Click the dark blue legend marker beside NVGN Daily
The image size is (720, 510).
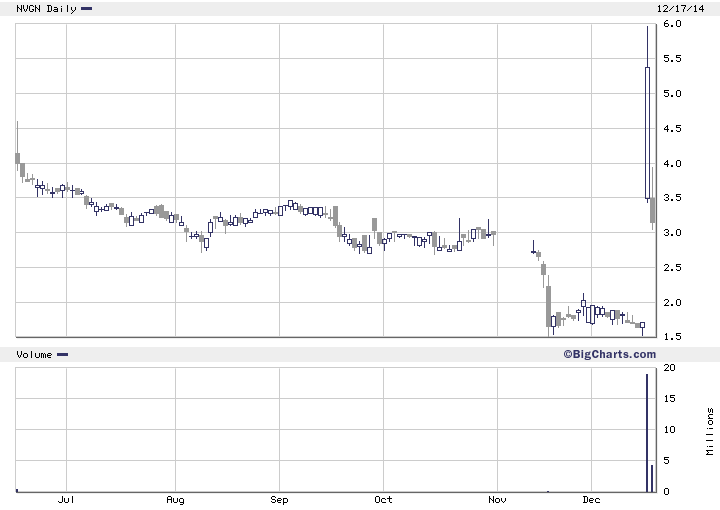click(x=86, y=8)
